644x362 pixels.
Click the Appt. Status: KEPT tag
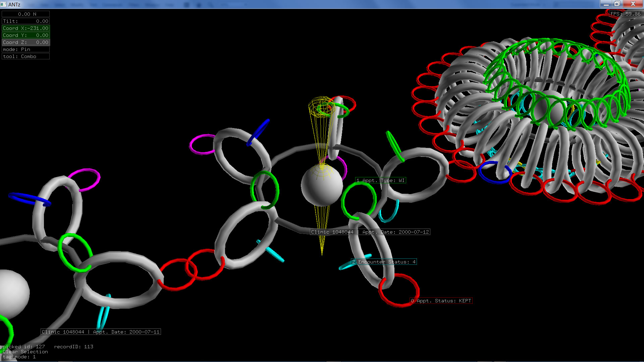pos(441,301)
